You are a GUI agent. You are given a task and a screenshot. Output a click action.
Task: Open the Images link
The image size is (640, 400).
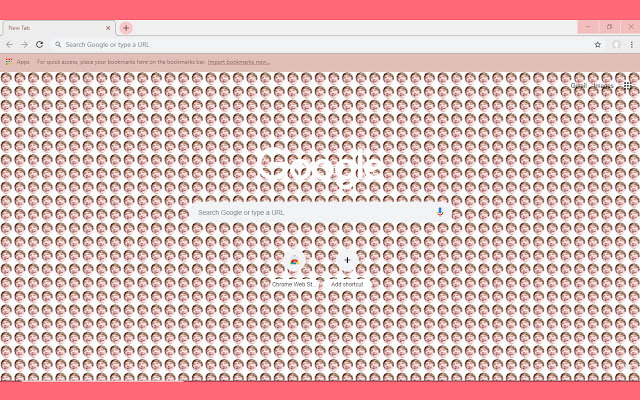603,86
